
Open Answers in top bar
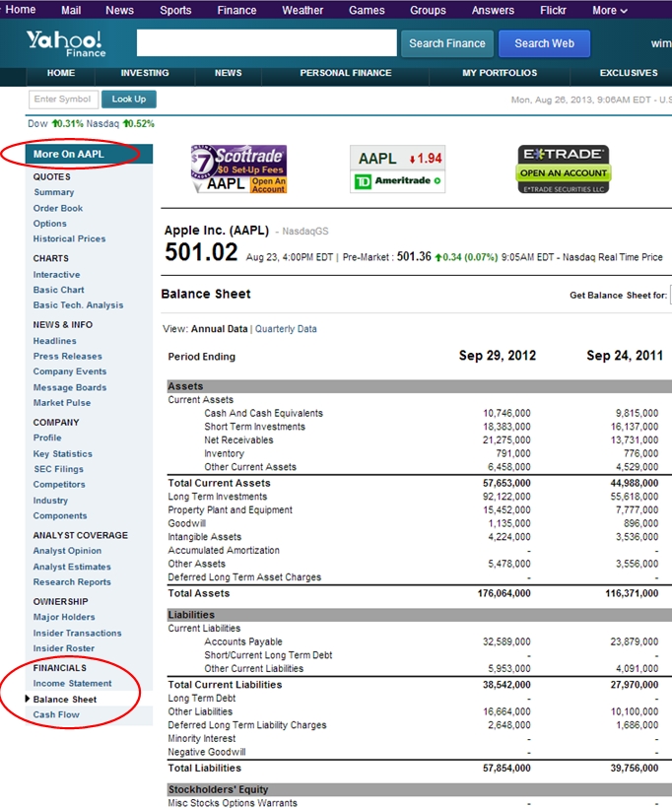(493, 10)
